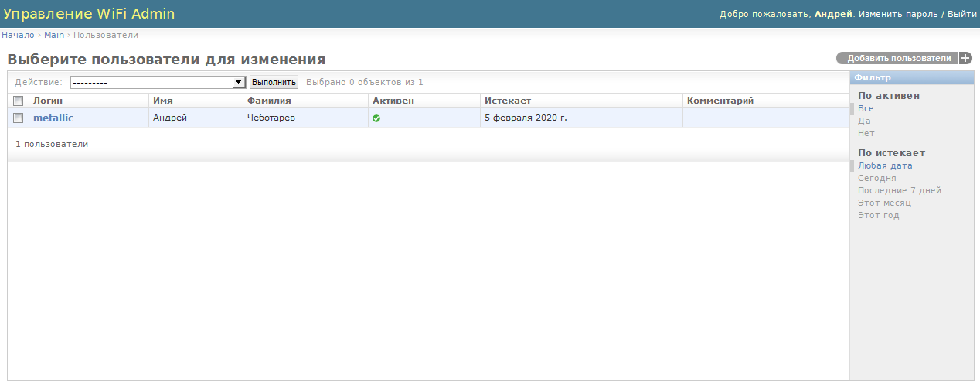Image resolution: width=980 pixels, height=389 pixels.
Task: Check the box for user metallic
Action: pos(18,118)
